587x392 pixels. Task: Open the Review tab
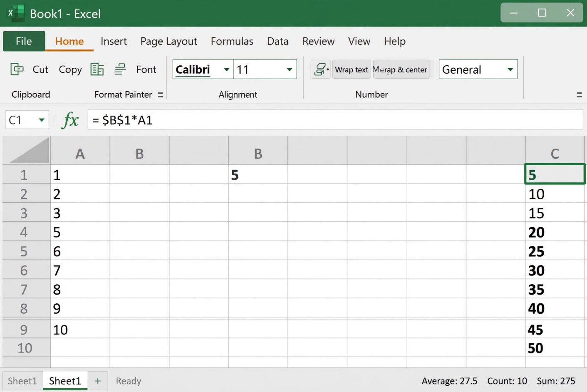318,41
